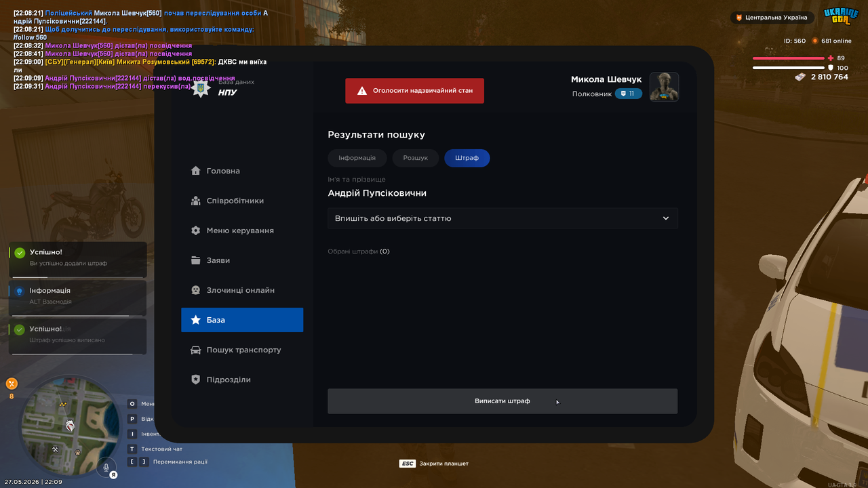This screenshot has width=868, height=488.
Task: Click the blue Інформація notification icon
Action: (x=20, y=291)
